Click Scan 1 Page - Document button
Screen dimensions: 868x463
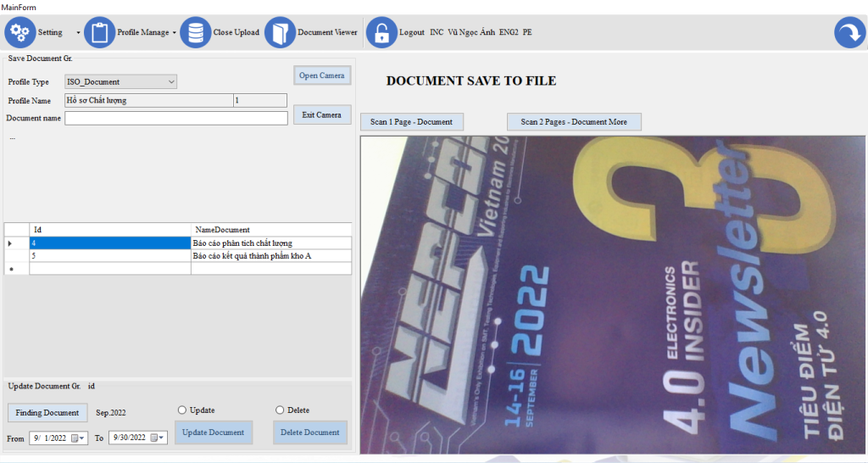pos(411,122)
